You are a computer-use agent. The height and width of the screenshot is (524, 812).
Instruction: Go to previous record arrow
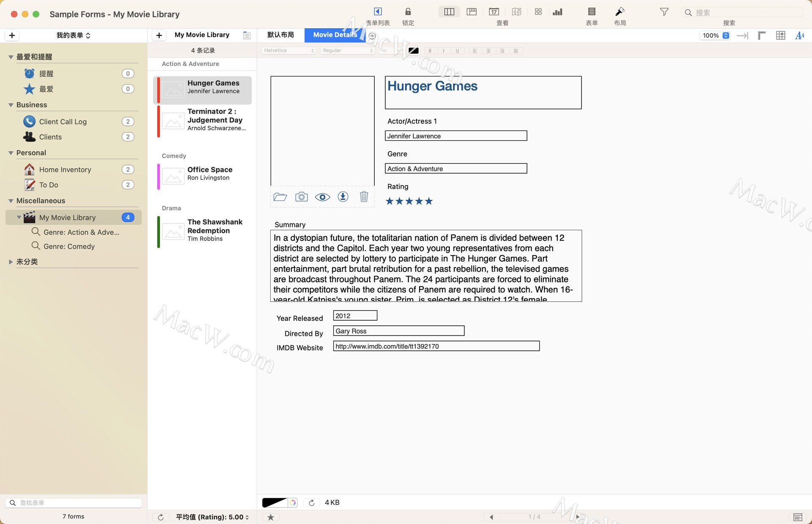491,517
